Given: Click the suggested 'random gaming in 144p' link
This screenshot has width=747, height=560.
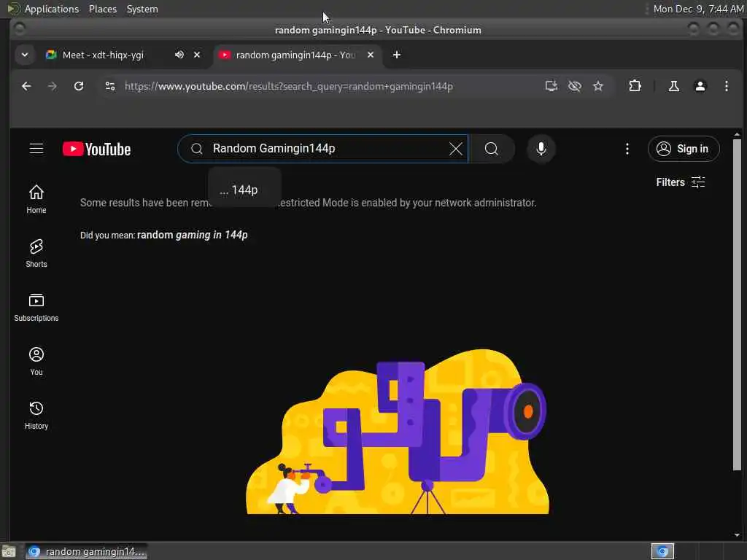Looking at the screenshot, I should (193, 235).
